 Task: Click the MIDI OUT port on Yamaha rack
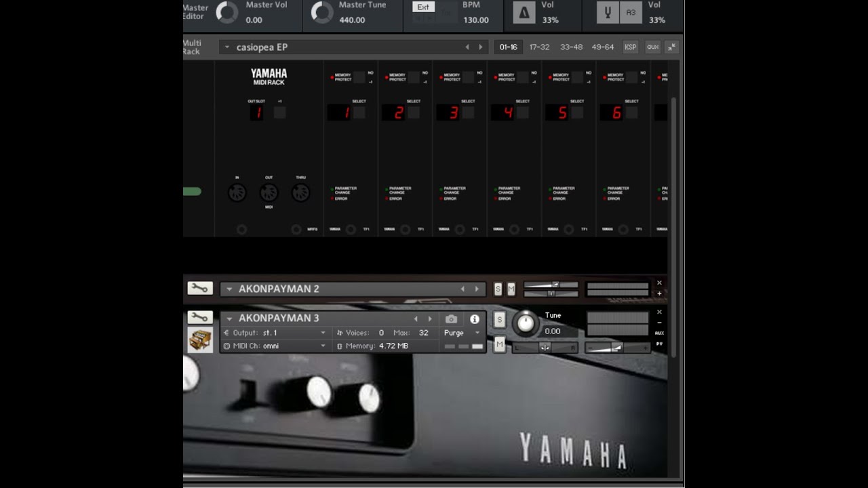tap(269, 193)
